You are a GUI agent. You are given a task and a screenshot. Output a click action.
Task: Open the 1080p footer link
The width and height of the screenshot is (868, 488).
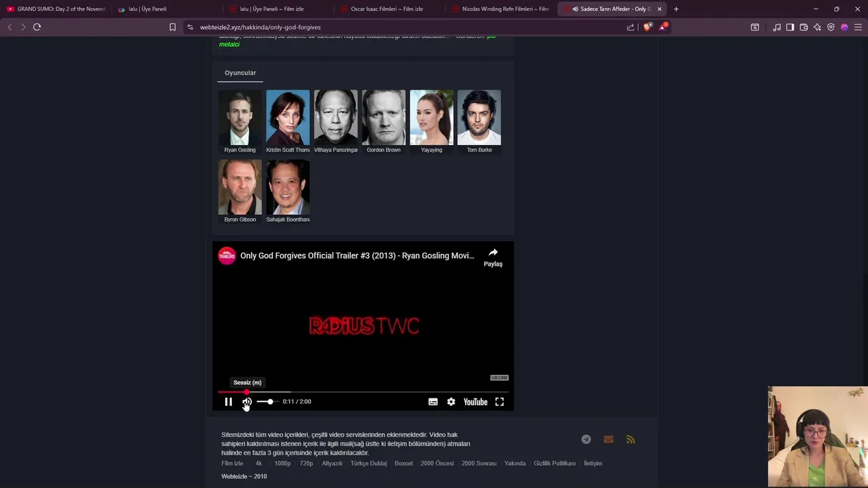pyautogui.click(x=282, y=464)
